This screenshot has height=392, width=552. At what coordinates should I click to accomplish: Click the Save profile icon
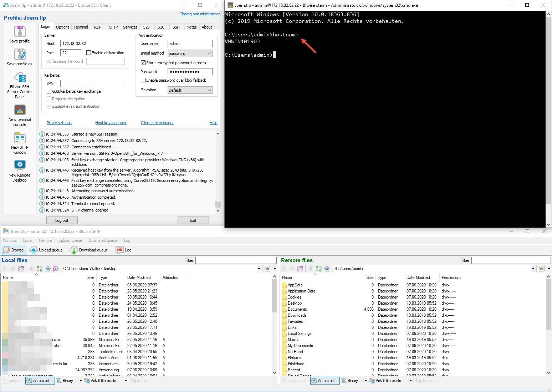click(x=20, y=32)
